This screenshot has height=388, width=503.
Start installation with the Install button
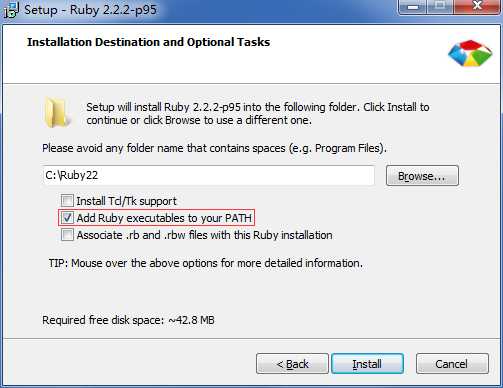pyautogui.click(x=367, y=364)
